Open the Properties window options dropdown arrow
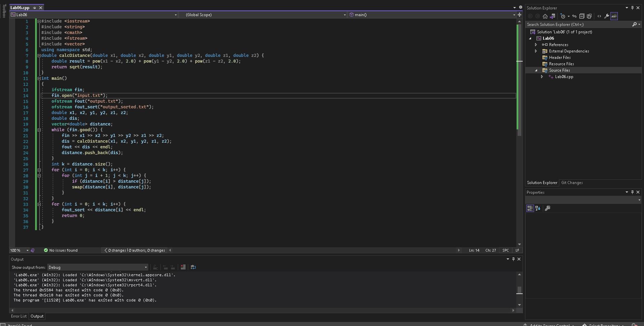 [627, 192]
